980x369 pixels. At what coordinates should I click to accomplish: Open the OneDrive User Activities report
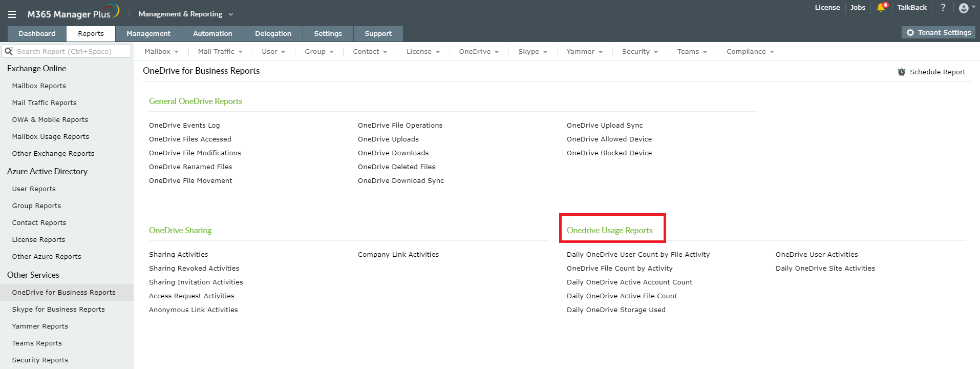(817, 255)
